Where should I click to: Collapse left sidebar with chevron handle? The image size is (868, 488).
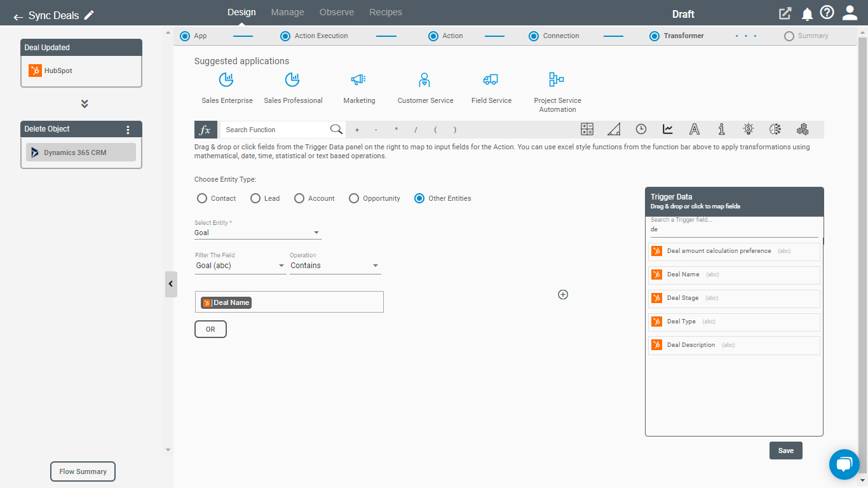(171, 284)
